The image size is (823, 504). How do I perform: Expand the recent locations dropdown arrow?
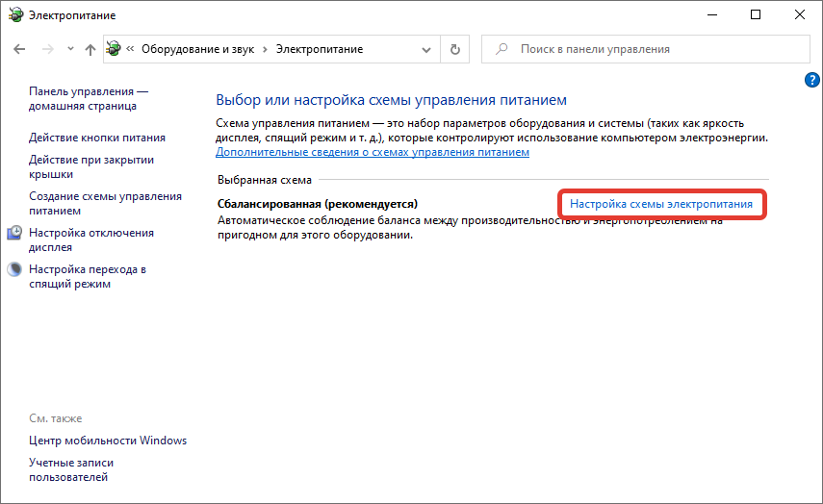point(69,49)
